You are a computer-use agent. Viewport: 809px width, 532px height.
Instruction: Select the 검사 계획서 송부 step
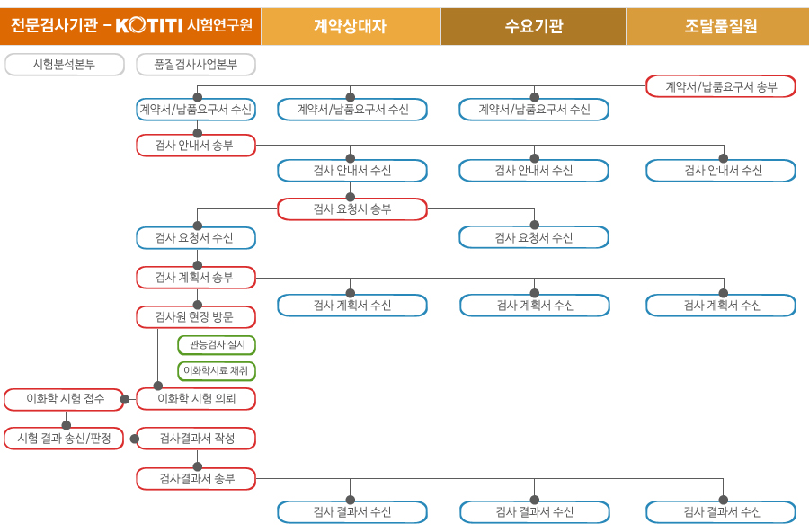196,278
